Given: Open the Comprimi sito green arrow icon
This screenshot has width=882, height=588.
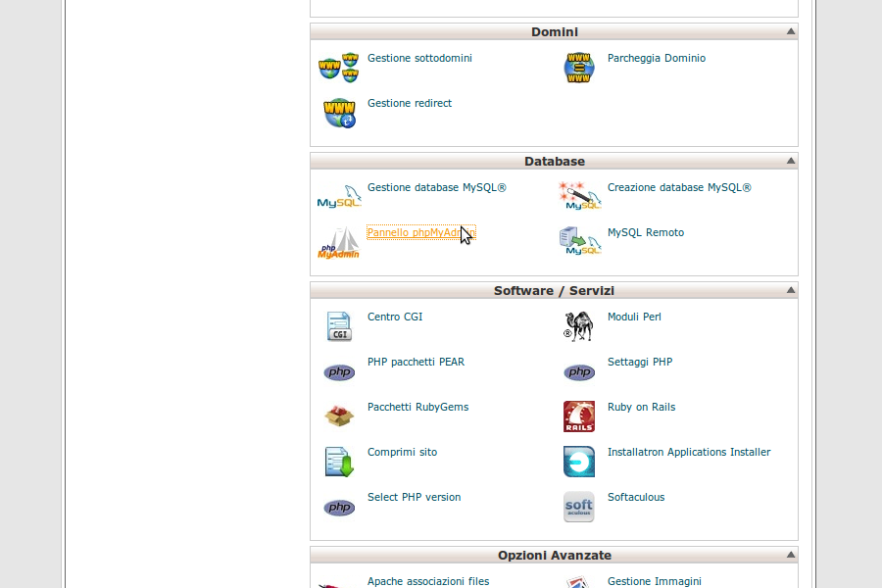Looking at the screenshot, I should 339,462.
